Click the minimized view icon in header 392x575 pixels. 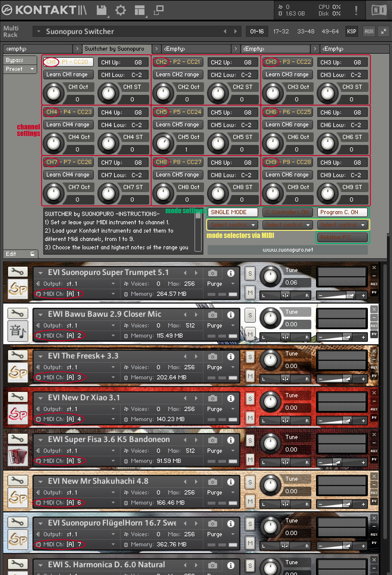158,10
